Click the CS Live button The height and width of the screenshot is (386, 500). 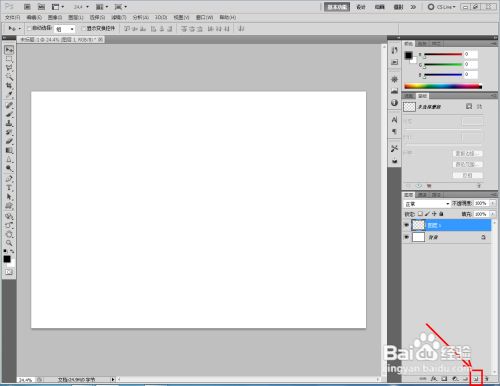click(442, 7)
